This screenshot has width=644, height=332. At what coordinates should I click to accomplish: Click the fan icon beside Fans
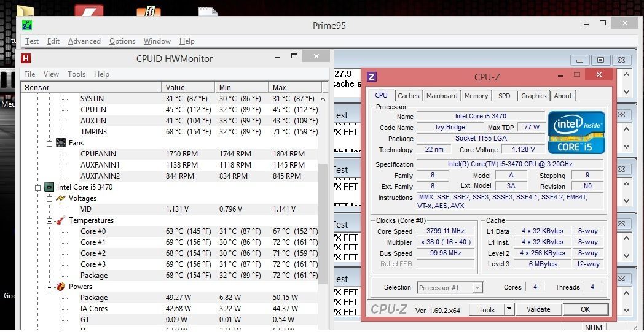click(x=61, y=143)
